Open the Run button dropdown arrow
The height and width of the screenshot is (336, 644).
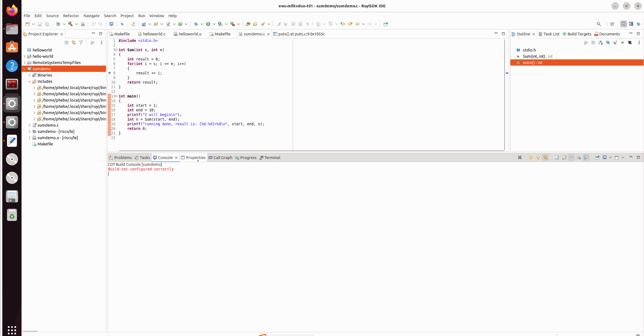(214, 24)
